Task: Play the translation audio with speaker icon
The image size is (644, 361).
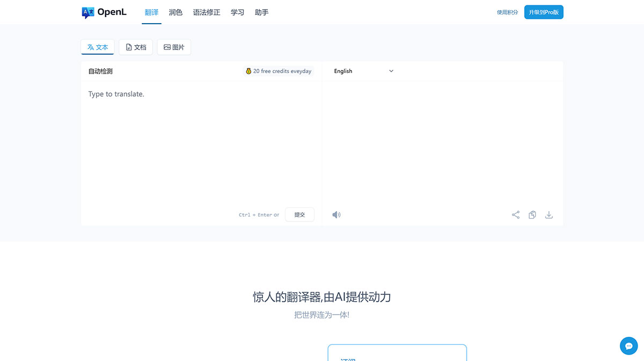Action: coord(336,214)
